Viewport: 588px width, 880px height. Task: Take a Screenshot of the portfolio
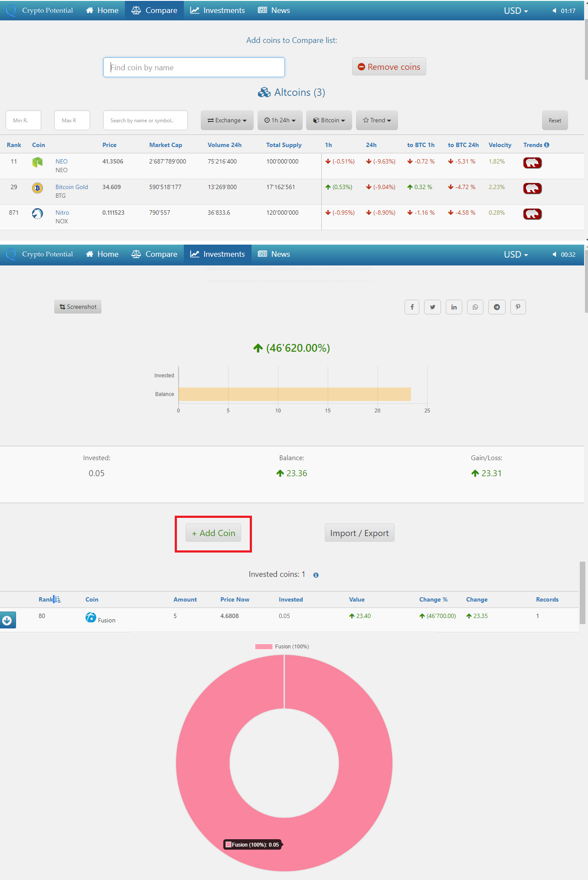pyautogui.click(x=78, y=307)
